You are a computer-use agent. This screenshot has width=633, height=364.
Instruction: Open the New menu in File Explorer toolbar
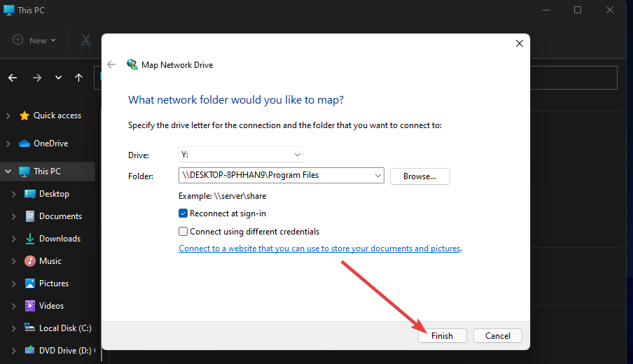click(x=30, y=41)
